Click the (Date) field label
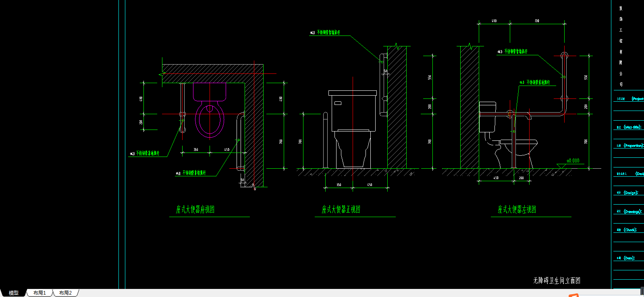Screen dimensions: 644x297 tap(629, 258)
